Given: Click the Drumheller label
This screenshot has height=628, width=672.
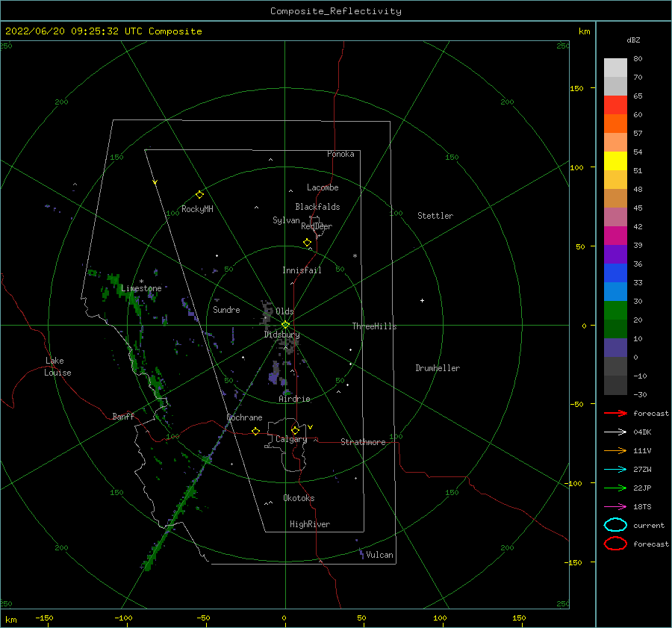Looking at the screenshot, I should (438, 368).
